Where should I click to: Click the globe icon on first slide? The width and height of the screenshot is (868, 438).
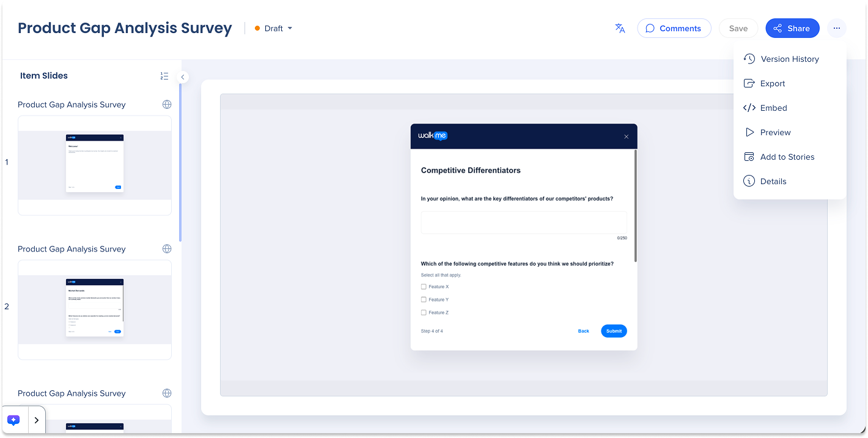167,105
